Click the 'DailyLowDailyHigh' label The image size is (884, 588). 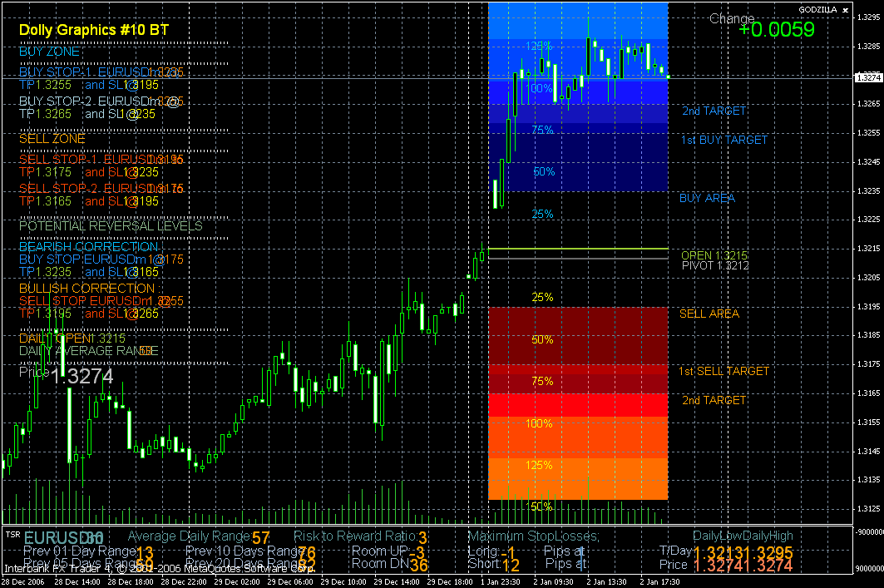pos(743,536)
